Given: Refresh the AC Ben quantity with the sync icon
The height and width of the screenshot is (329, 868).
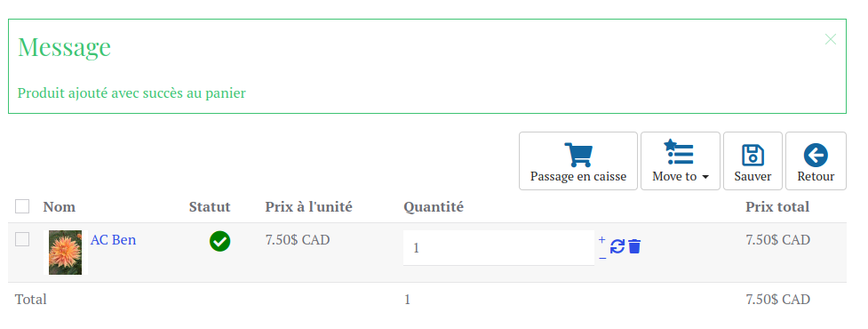Looking at the screenshot, I should pos(617,246).
